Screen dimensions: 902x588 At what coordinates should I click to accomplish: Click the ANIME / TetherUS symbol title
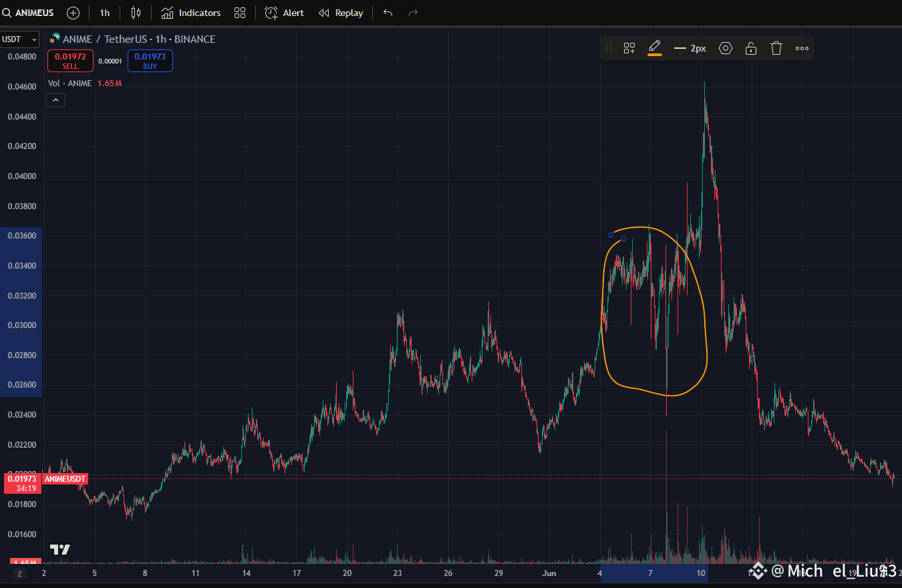139,39
